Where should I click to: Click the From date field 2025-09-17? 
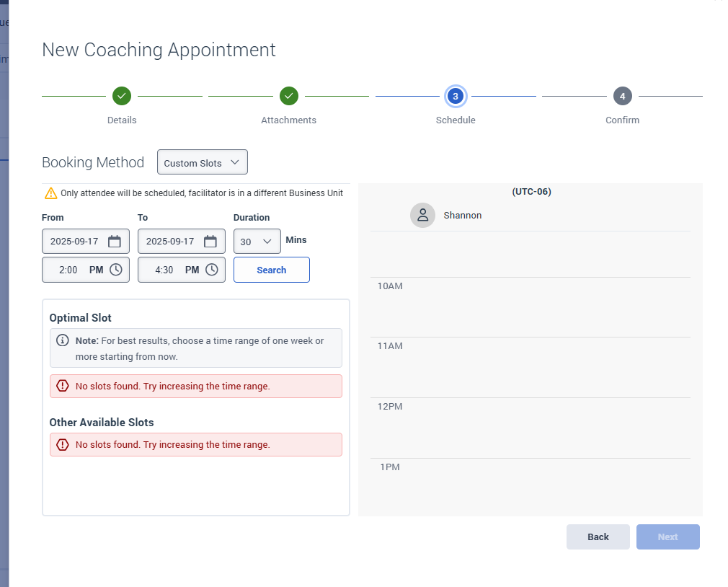[74, 242]
